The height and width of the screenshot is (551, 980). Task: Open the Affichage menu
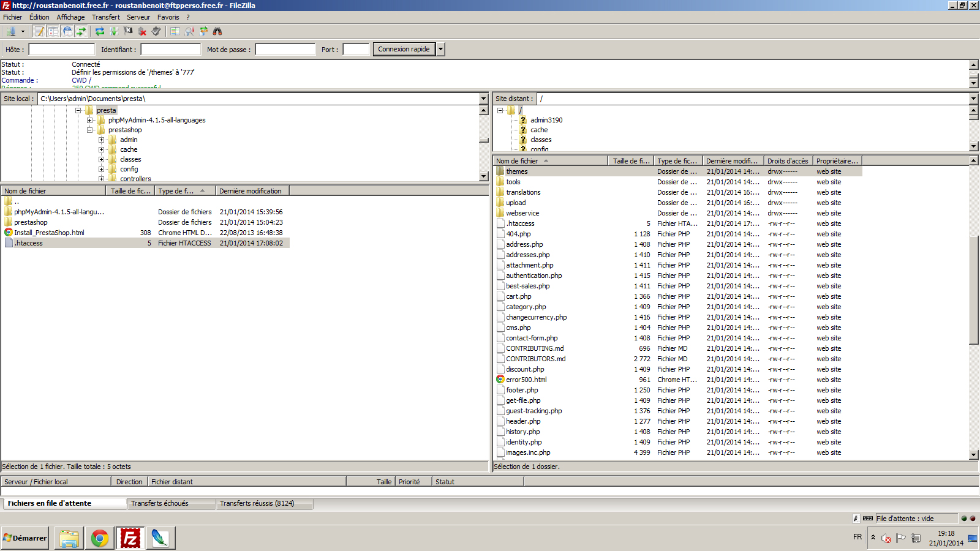[70, 17]
